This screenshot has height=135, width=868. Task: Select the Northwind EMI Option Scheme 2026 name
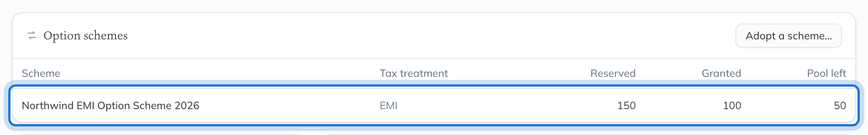[110, 106]
